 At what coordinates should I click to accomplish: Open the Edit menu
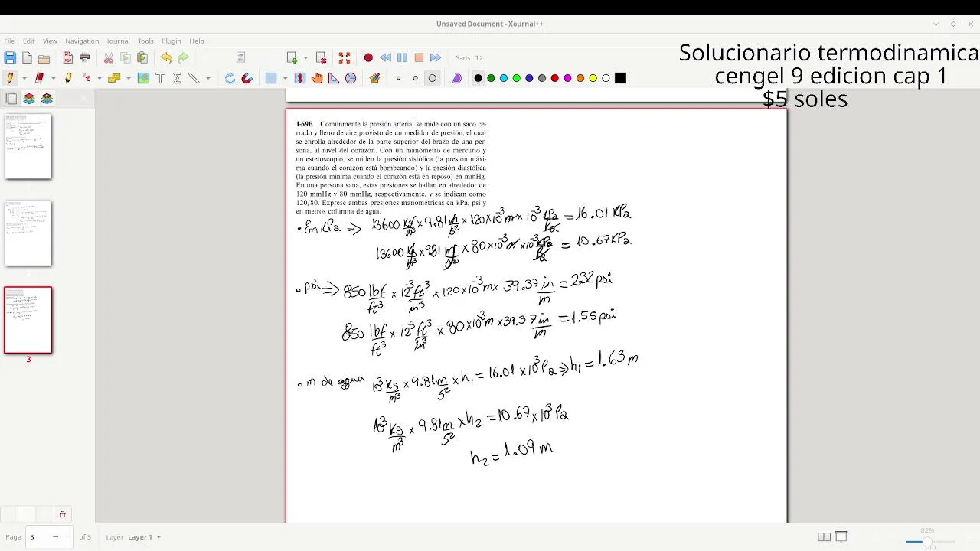(28, 41)
